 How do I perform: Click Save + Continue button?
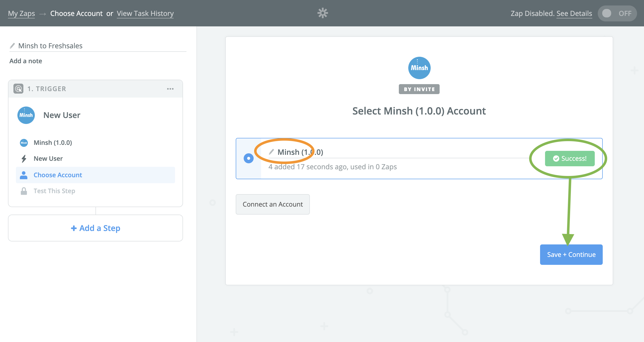571,254
